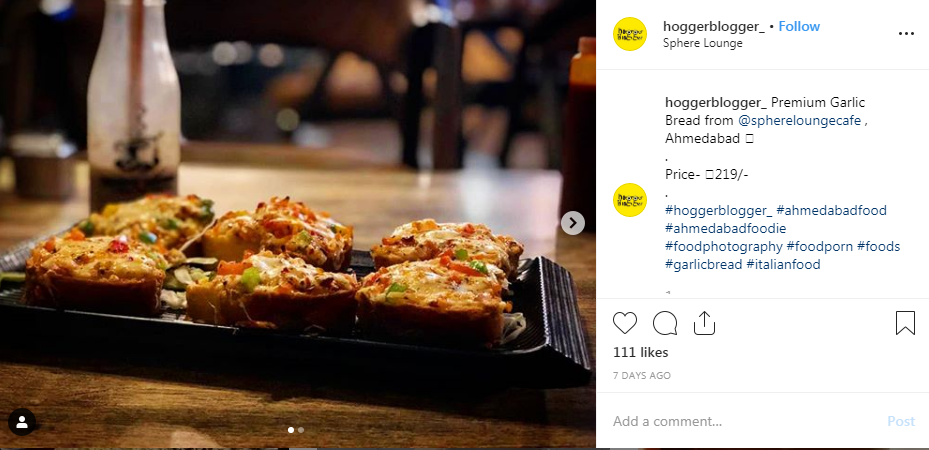Open the #garlicbread hashtag
The height and width of the screenshot is (450, 929).
[703, 264]
